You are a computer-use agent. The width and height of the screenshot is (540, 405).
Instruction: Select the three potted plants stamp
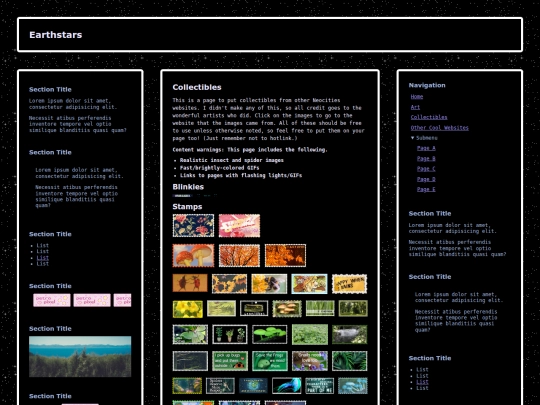pos(230,334)
